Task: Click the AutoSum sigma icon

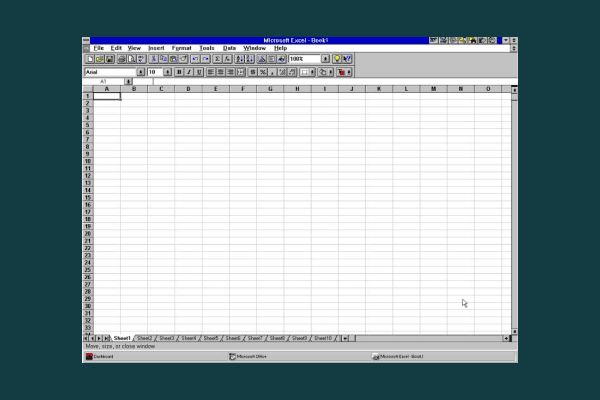Action: (217, 59)
